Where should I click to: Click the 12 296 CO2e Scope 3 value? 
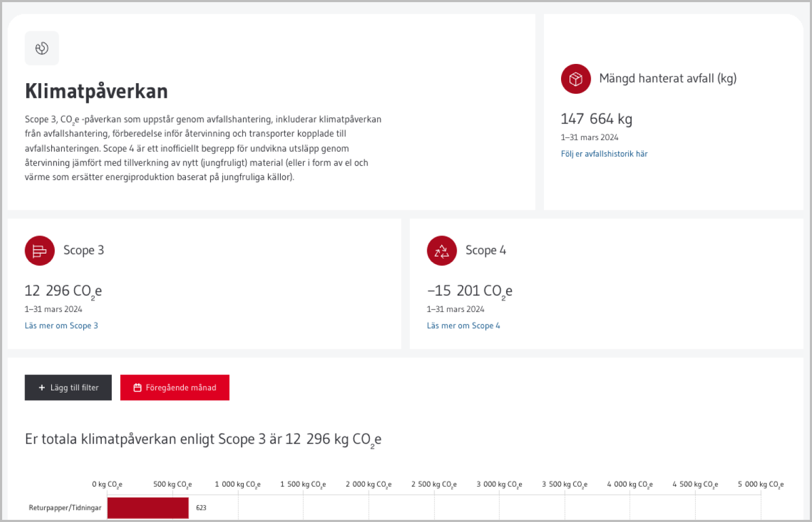pos(63,291)
